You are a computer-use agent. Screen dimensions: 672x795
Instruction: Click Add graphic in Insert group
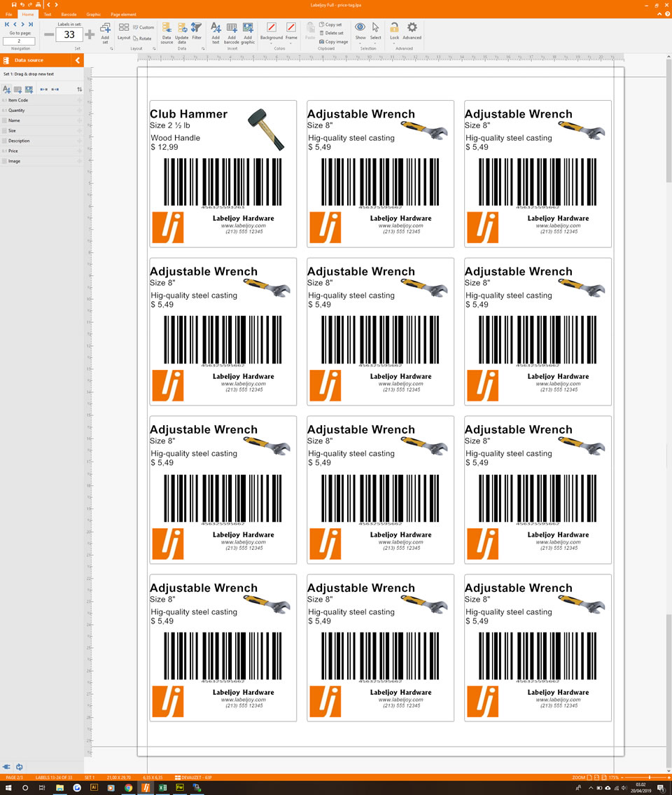248,32
